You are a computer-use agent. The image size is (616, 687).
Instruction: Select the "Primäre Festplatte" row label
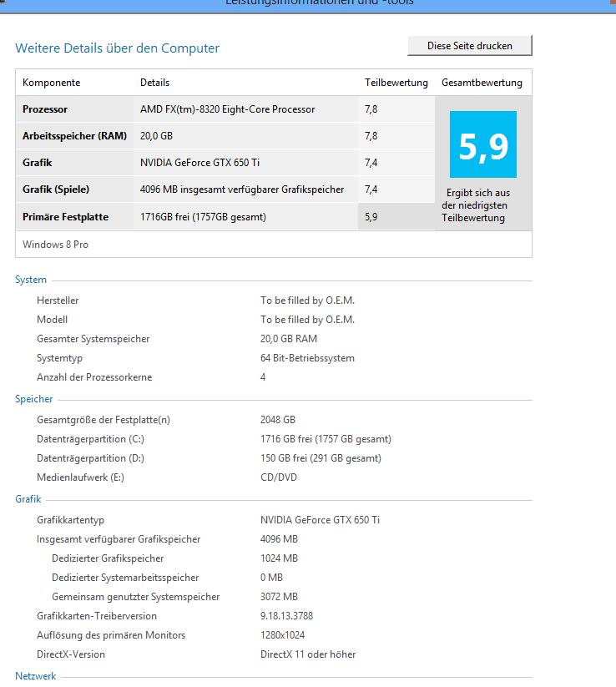pyautogui.click(x=65, y=217)
